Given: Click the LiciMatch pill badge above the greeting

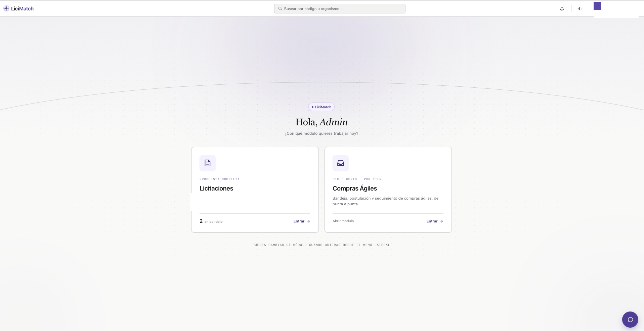Looking at the screenshot, I should point(321,107).
